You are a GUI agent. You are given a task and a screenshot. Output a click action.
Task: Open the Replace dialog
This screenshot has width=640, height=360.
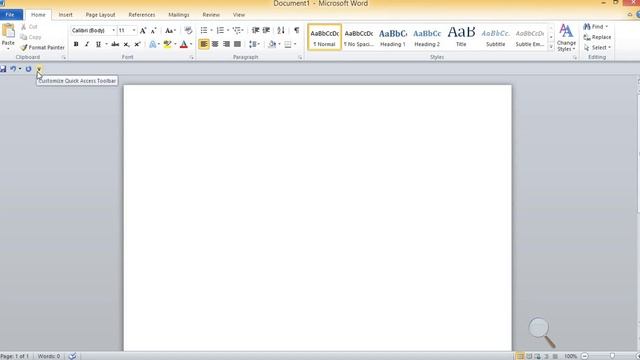click(597, 37)
